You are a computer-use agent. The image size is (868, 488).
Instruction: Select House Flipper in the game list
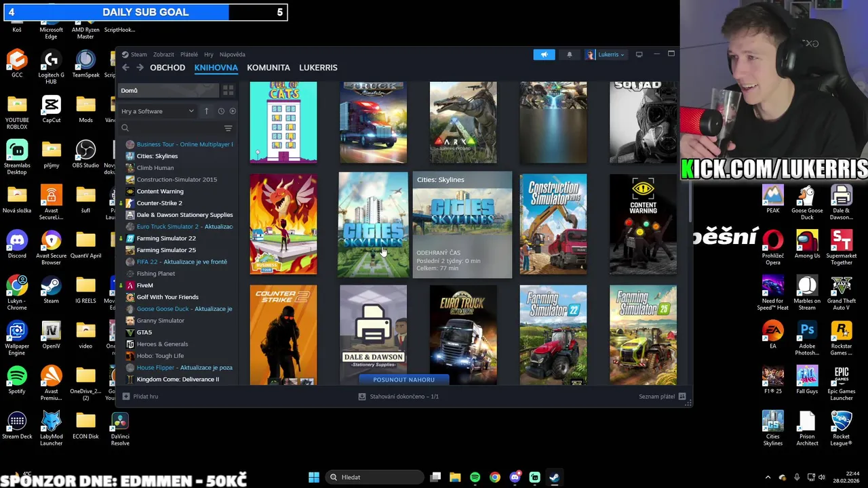pyautogui.click(x=179, y=367)
